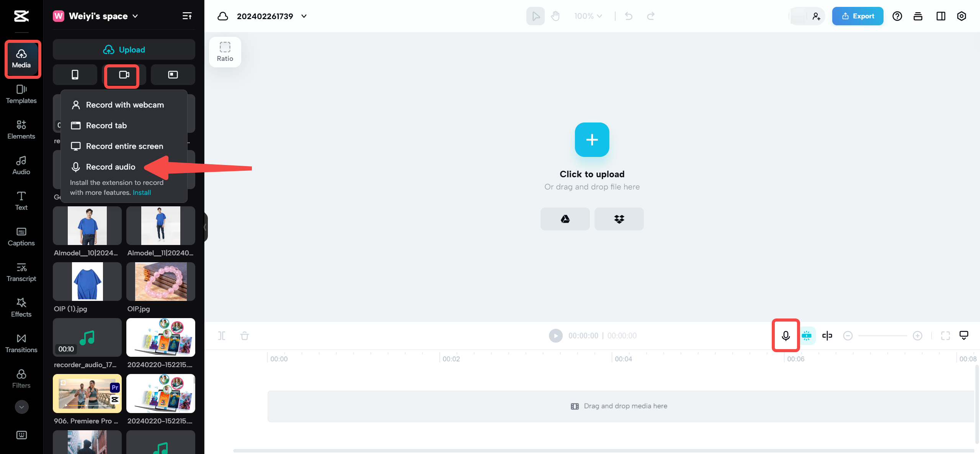Viewport: 980px width, 454px height.
Task: Open the Google Drive upload option
Action: click(565, 219)
